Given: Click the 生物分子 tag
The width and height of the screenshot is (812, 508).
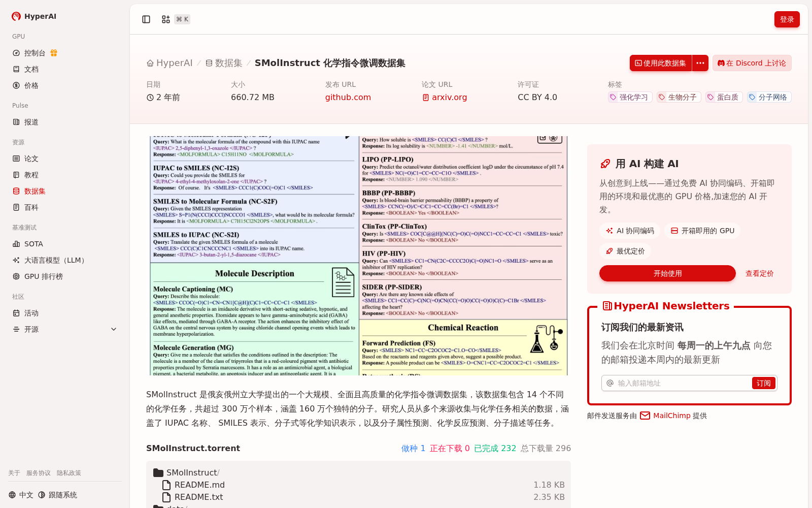Looking at the screenshot, I should coord(679,97).
